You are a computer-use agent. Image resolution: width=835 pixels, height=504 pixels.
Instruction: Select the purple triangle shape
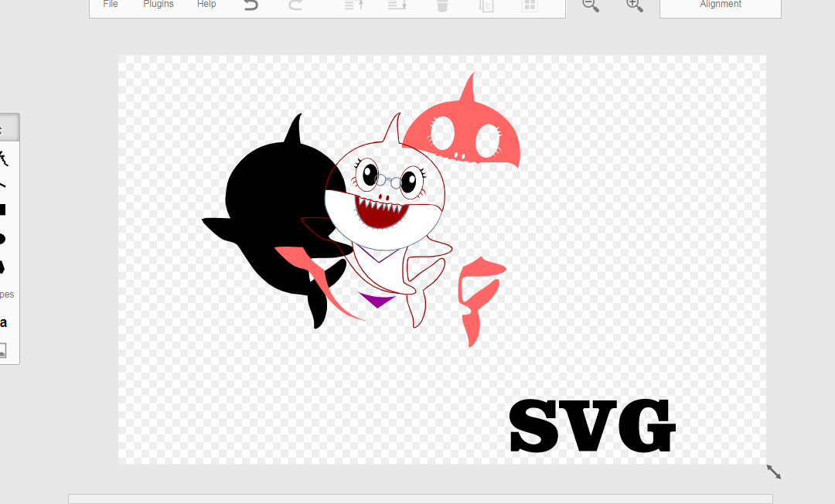377,300
